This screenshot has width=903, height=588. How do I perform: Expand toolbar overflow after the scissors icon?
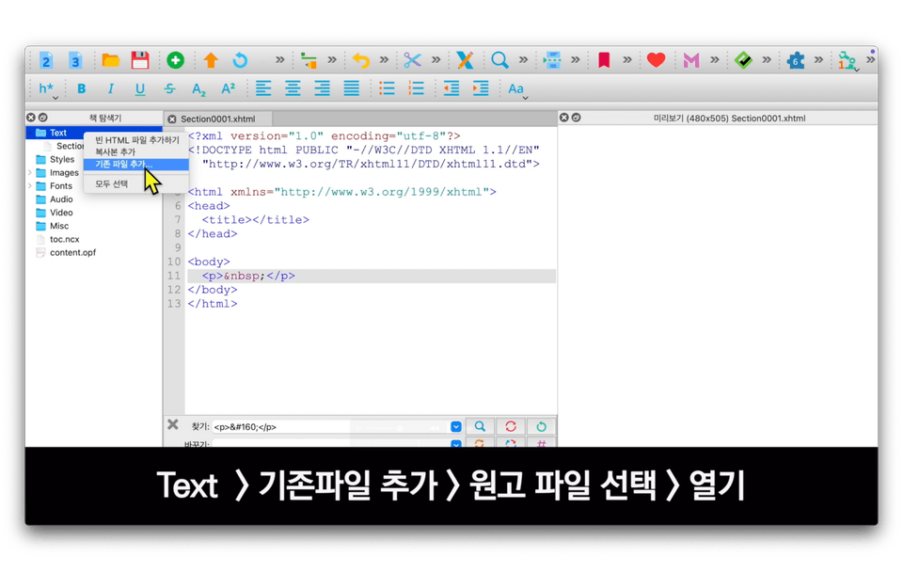tap(436, 60)
